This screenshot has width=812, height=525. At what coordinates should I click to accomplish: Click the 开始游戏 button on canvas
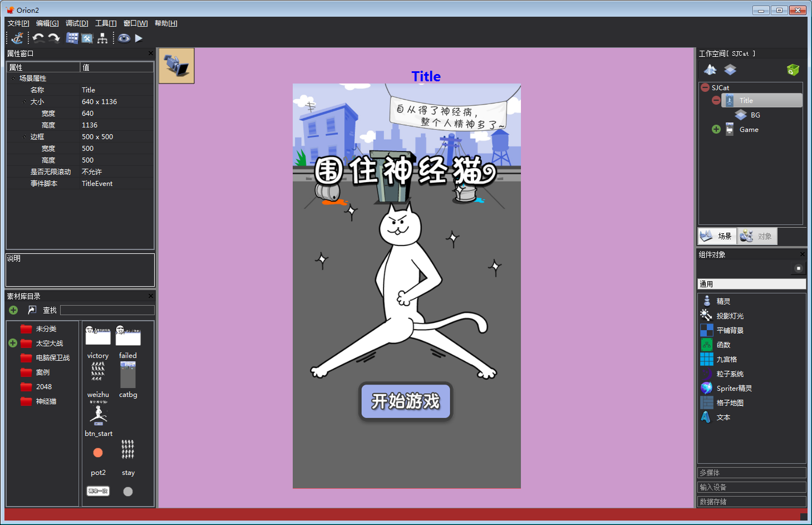click(x=406, y=401)
